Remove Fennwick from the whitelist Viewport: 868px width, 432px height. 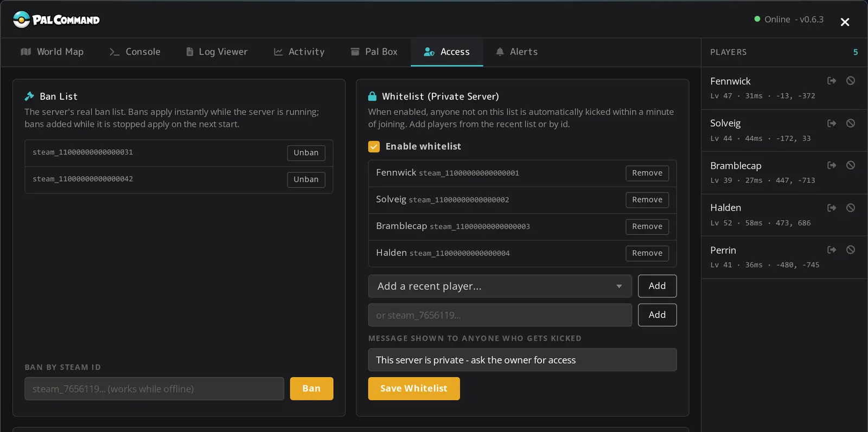[x=647, y=173]
